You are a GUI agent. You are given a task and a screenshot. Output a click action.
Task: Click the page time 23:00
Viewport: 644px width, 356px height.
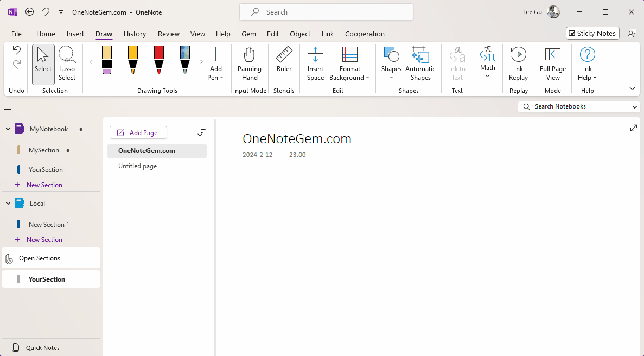[x=297, y=155]
